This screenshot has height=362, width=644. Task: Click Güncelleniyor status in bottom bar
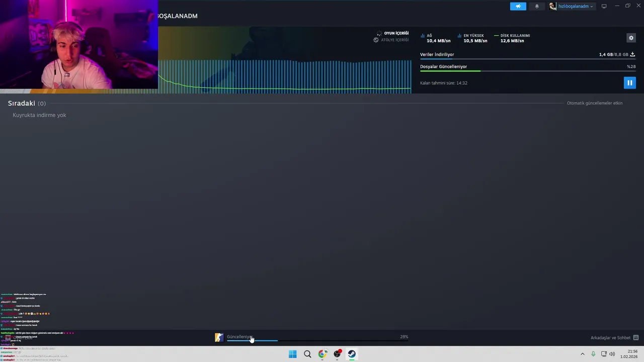[x=239, y=337]
